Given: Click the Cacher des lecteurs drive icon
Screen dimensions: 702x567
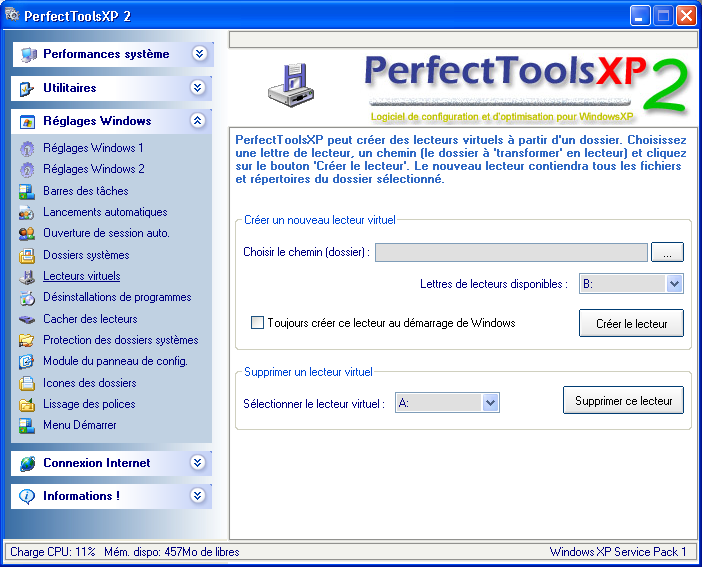Looking at the screenshot, I should tap(27, 319).
